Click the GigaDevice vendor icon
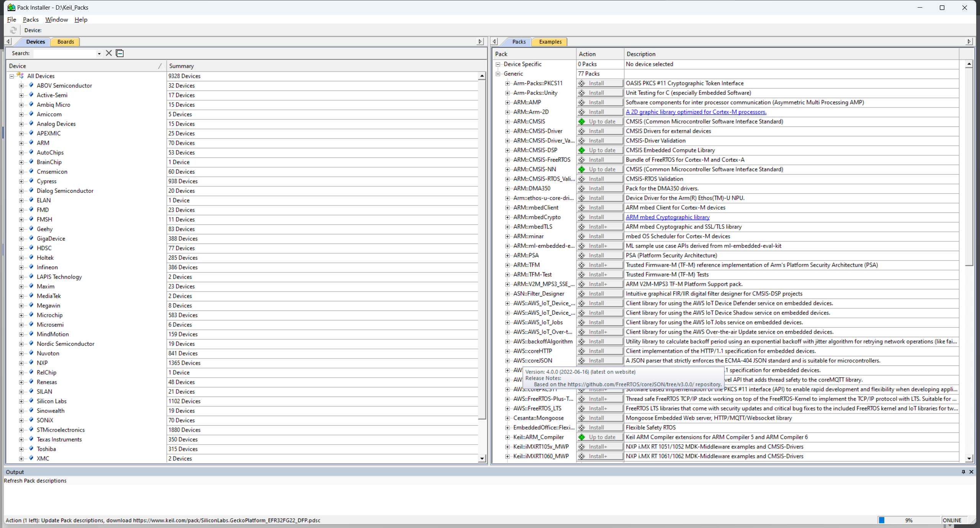980x528 pixels. 31,238
